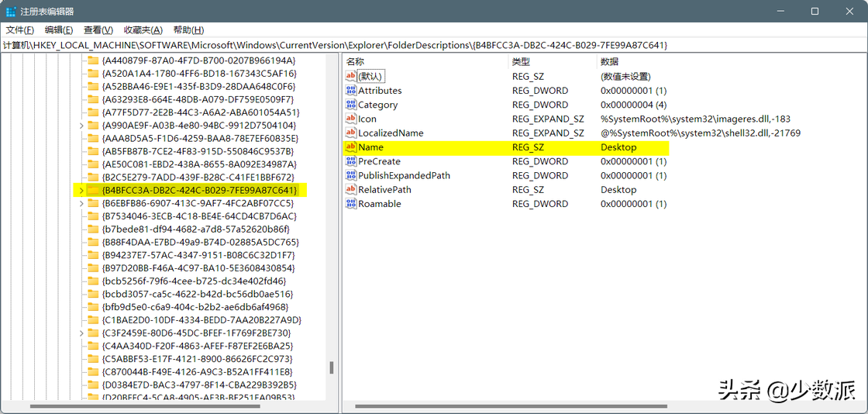This screenshot has width=868, height=414.
Task: Expand the {B4BFCC3A-DB2C-424C-B029-7FE99A87C641} key
Action: point(81,190)
